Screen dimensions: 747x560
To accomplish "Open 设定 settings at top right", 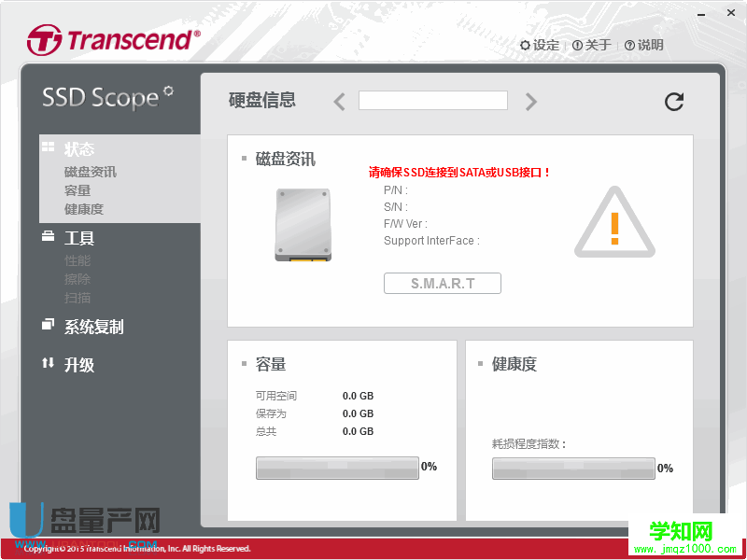I will click(x=540, y=45).
